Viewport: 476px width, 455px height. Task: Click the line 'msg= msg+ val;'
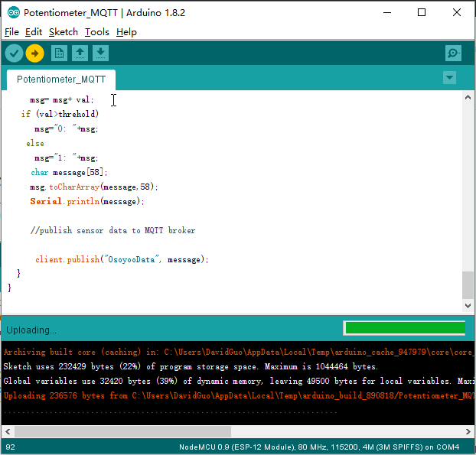tap(62, 100)
